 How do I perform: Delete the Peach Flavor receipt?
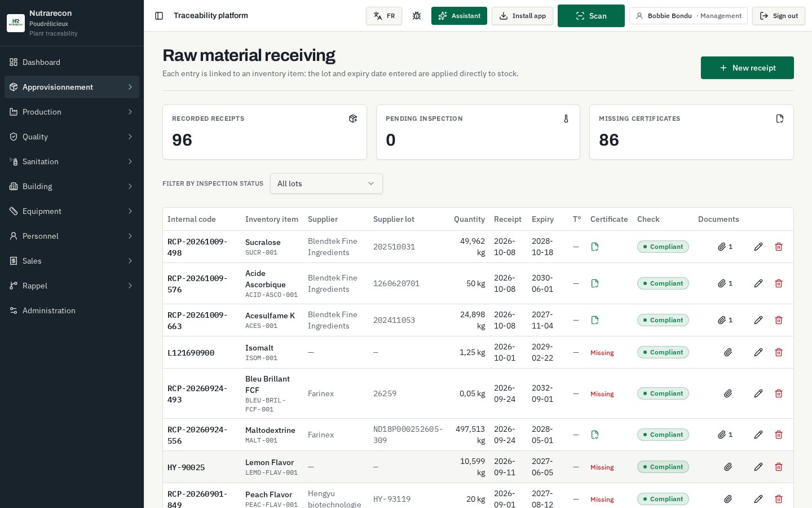pos(779,499)
